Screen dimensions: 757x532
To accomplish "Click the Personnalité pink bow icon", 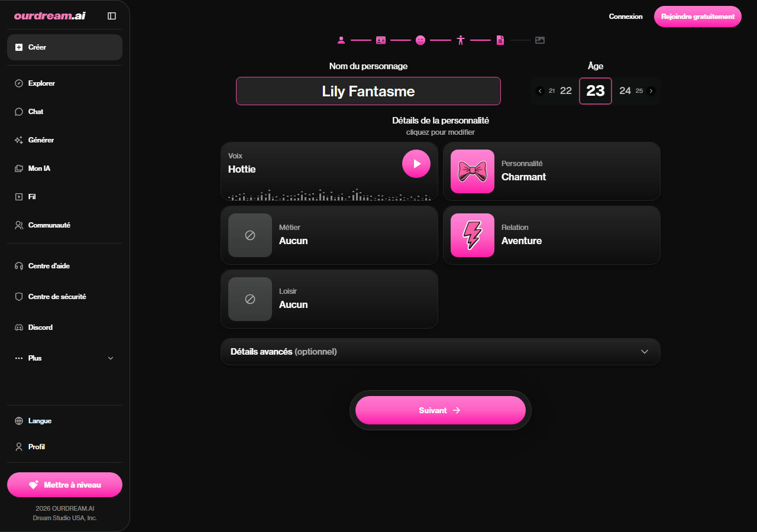I will tap(473, 171).
